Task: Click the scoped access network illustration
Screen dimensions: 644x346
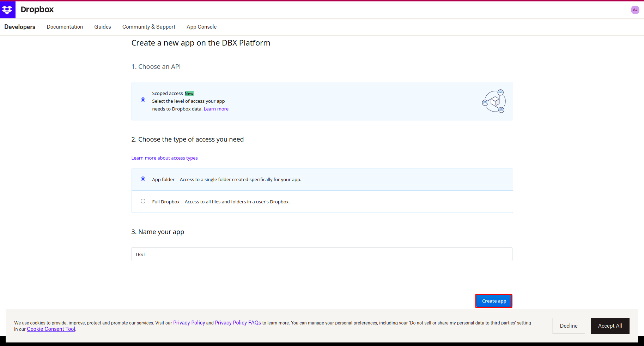Action: pos(494,101)
